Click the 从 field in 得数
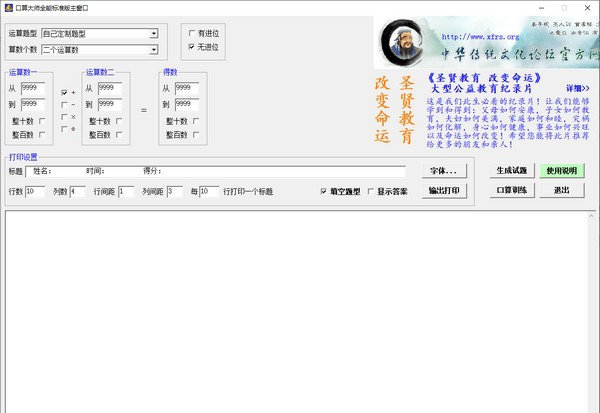Screen dimensions: 600x413 [187, 88]
